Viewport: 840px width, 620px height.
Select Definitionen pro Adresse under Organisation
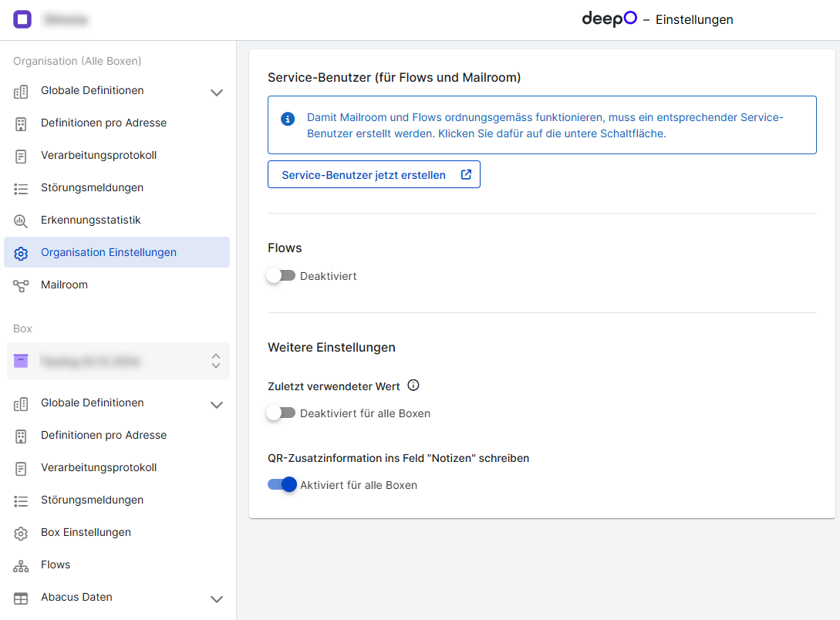click(102, 123)
